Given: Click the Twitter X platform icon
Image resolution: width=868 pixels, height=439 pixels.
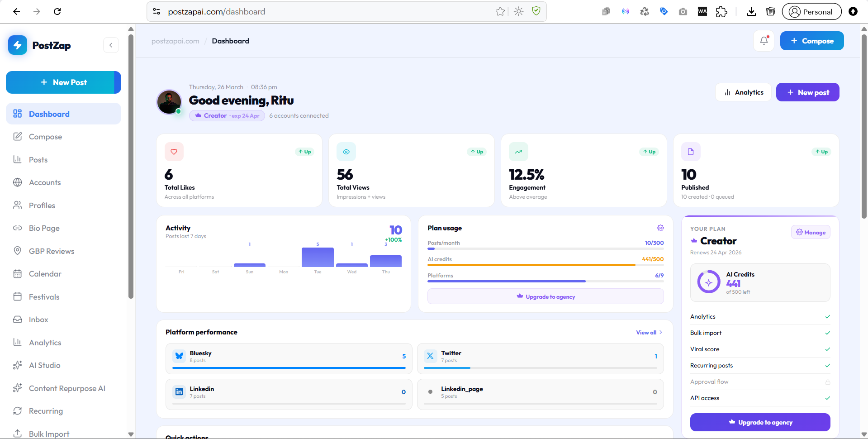Looking at the screenshot, I should (430, 356).
